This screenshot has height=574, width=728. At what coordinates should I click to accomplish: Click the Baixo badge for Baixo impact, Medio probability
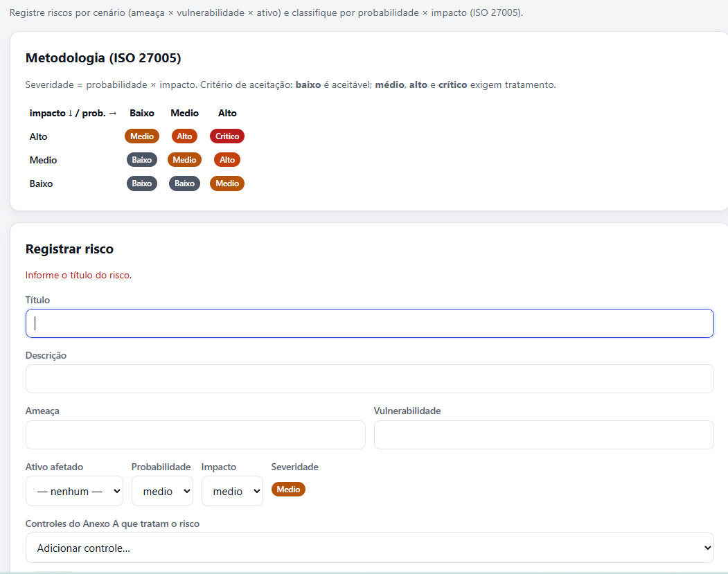point(184,183)
